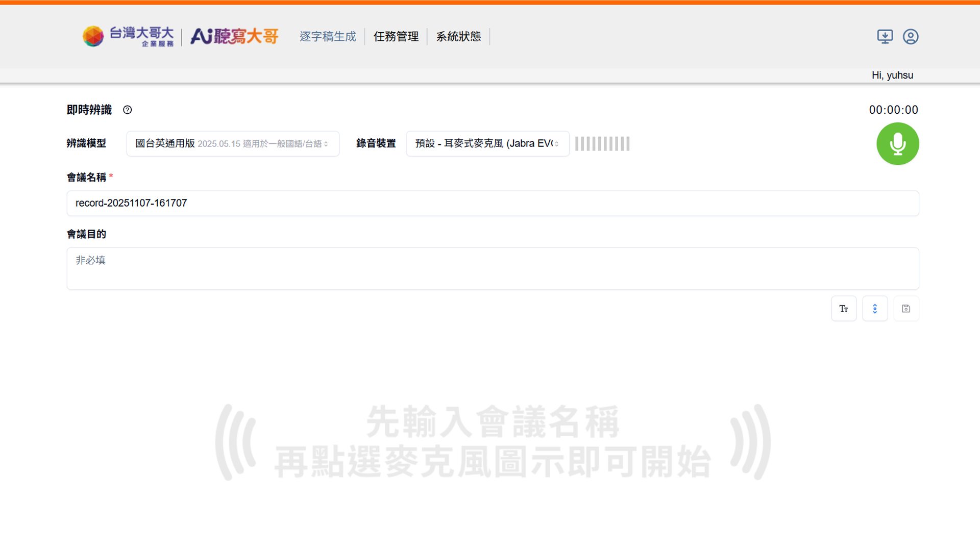Click the 台灣大哥大 logo

click(x=129, y=36)
